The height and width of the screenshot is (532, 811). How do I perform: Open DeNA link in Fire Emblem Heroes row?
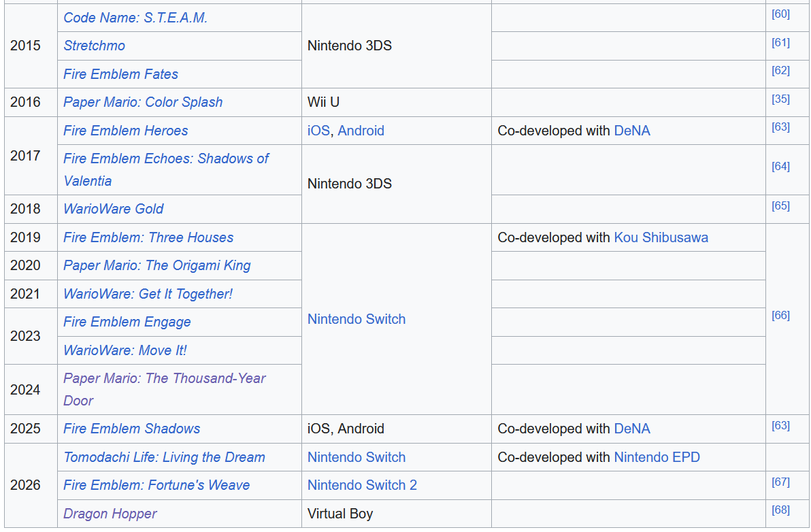[632, 131]
